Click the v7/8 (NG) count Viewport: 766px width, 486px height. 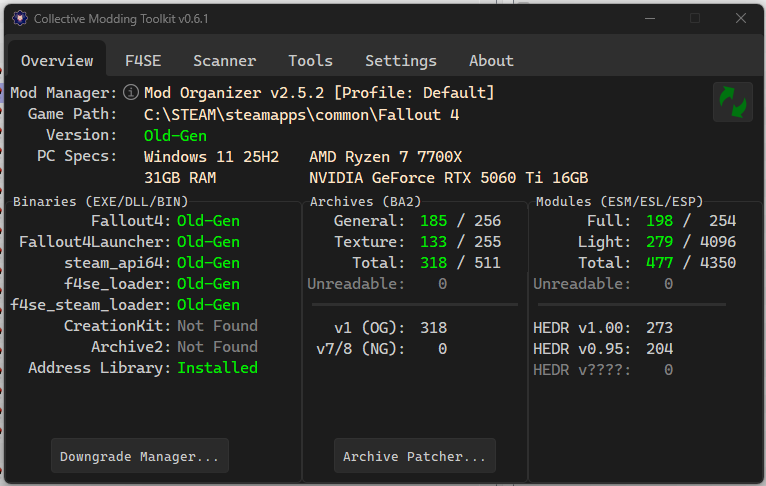442,349
